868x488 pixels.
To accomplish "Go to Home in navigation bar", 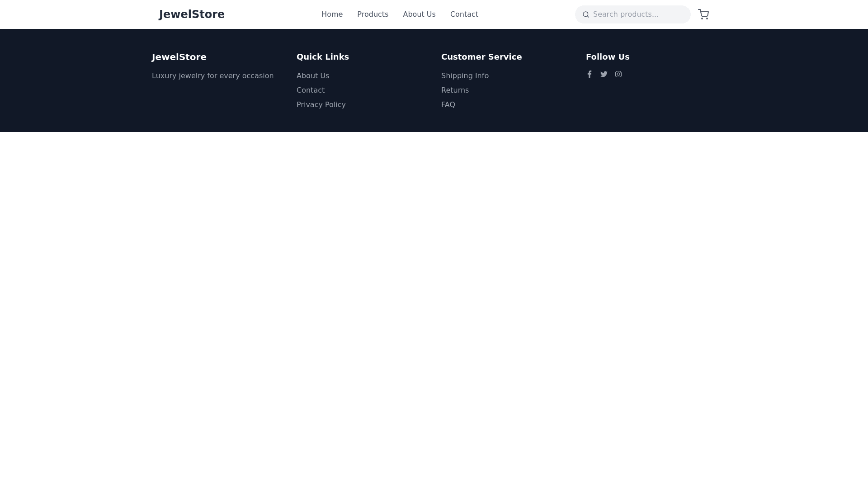I will click(332, 14).
